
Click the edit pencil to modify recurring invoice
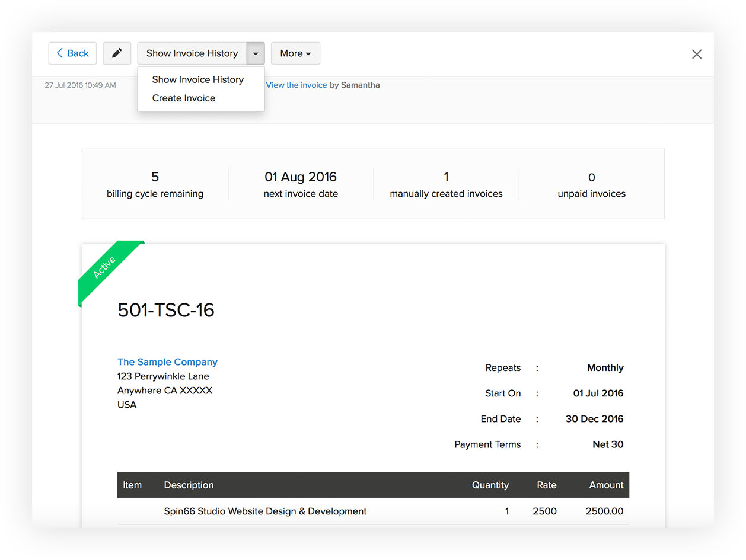(x=117, y=53)
